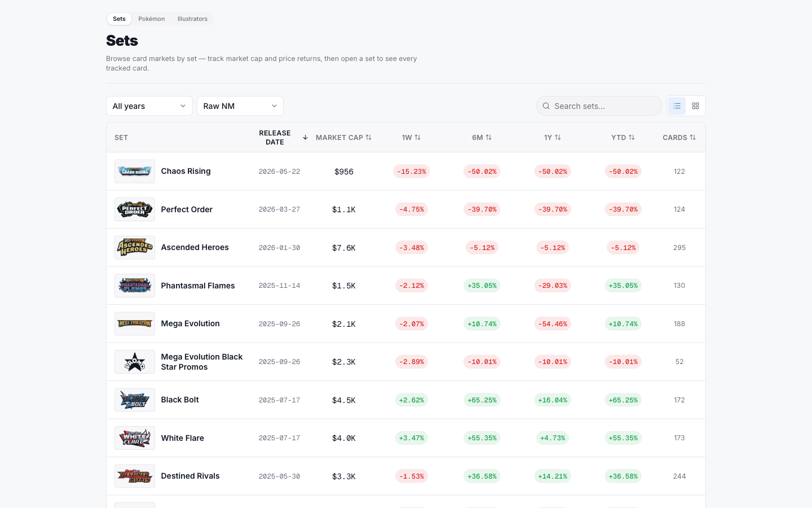This screenshot has height=508, width=812.
Task: Open the Raw NM condition dropdown
Action: (240, 106)
